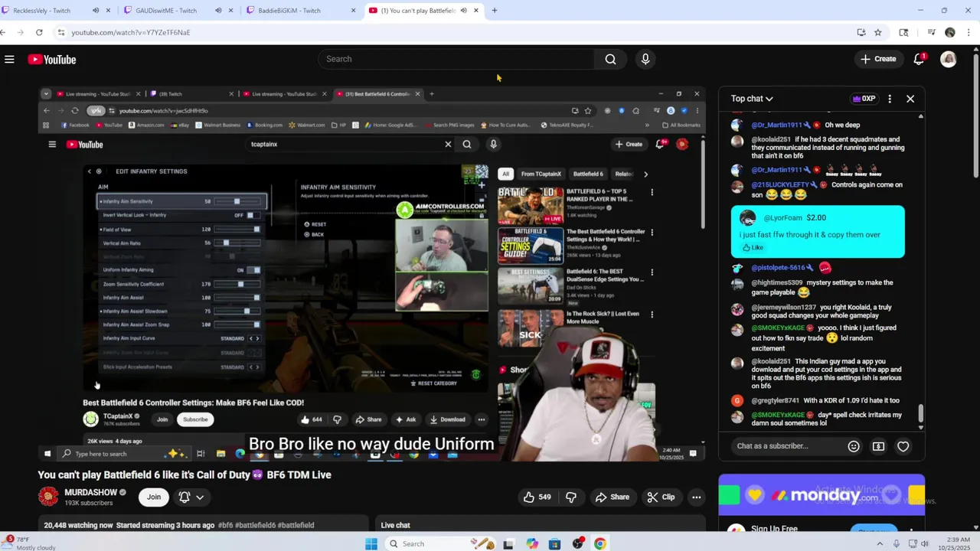Open more actions menu below video
The width and height of the screenshot is (980, 551).
click(x=696, y=497)
